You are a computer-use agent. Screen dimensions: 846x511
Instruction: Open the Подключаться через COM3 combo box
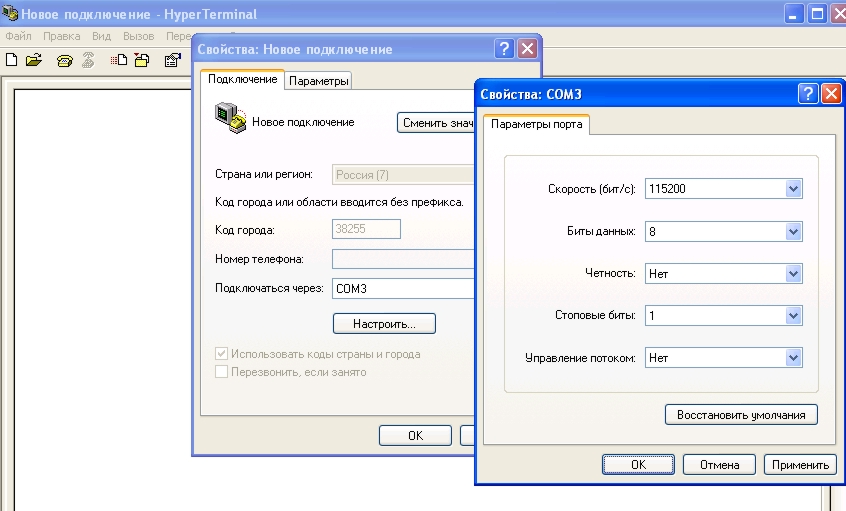point(403,288)
